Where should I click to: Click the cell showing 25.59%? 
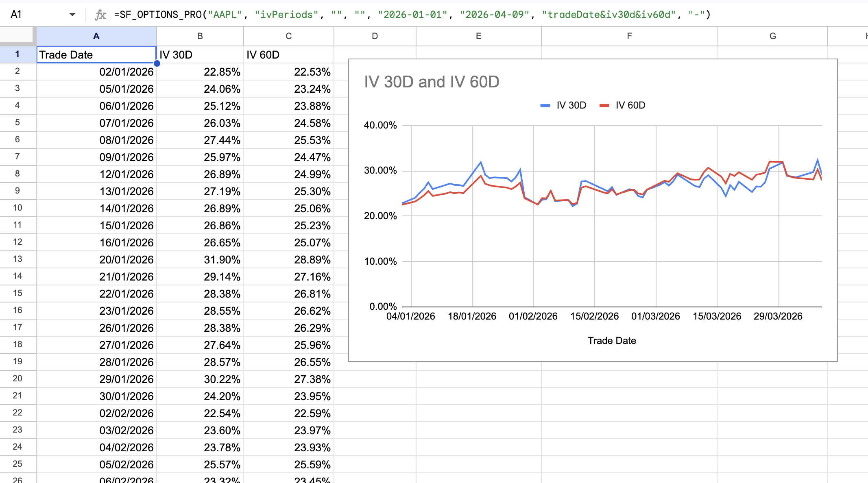tap(289, 465)
